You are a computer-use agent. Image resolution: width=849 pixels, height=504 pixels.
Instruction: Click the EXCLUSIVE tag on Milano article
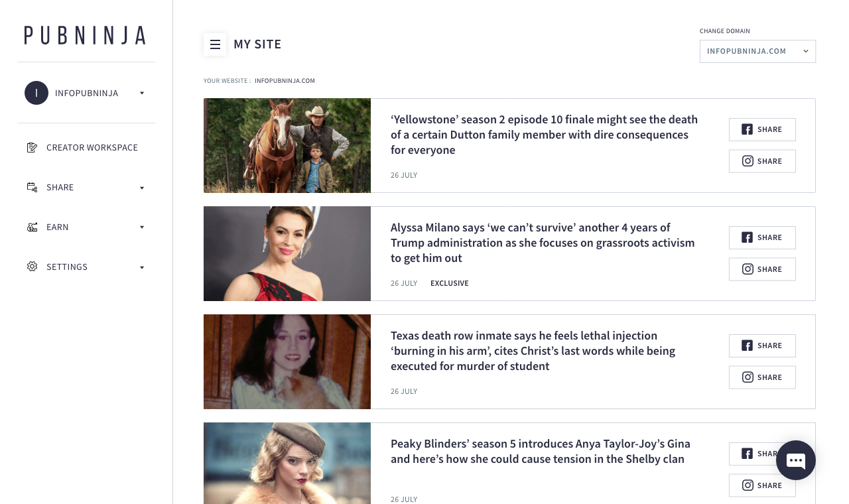coord(450,283)
